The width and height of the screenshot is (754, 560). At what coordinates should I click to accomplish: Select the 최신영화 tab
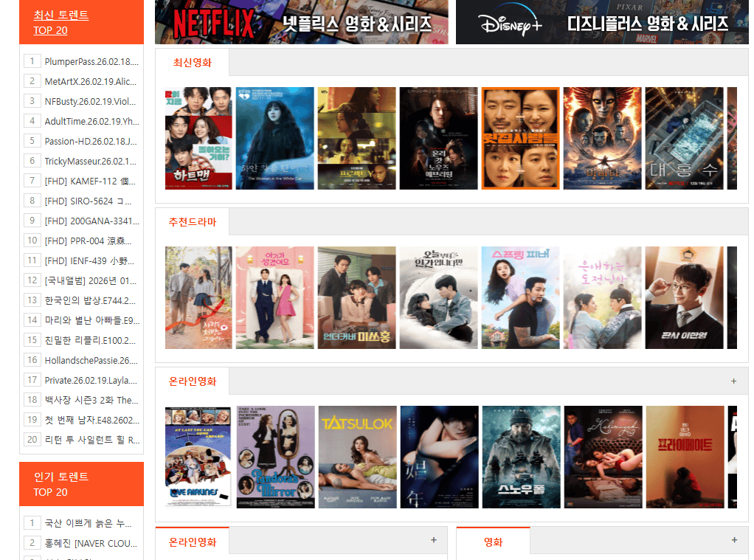193,63
